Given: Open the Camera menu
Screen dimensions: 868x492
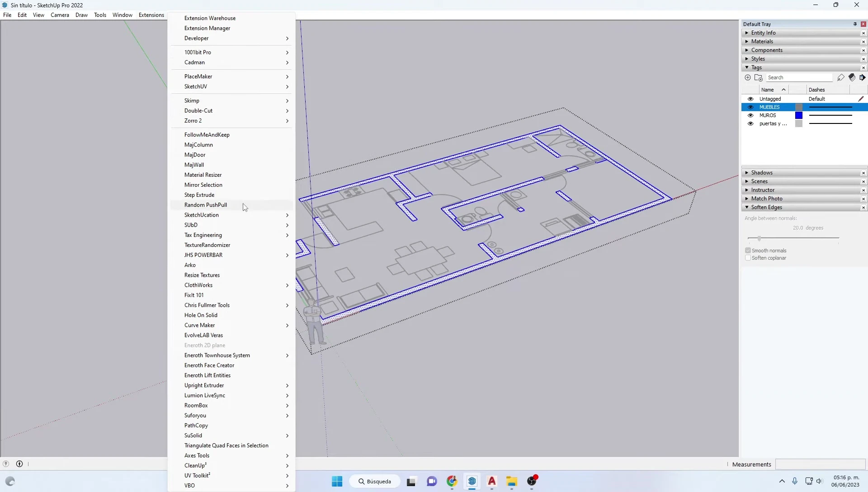Looking at the screenshot, I should (60, 15).
